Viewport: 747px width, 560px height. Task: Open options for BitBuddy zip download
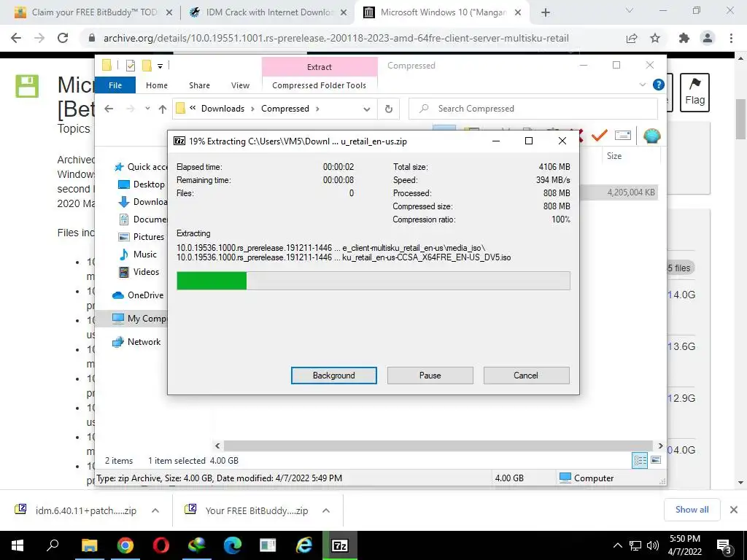[326, 510]
